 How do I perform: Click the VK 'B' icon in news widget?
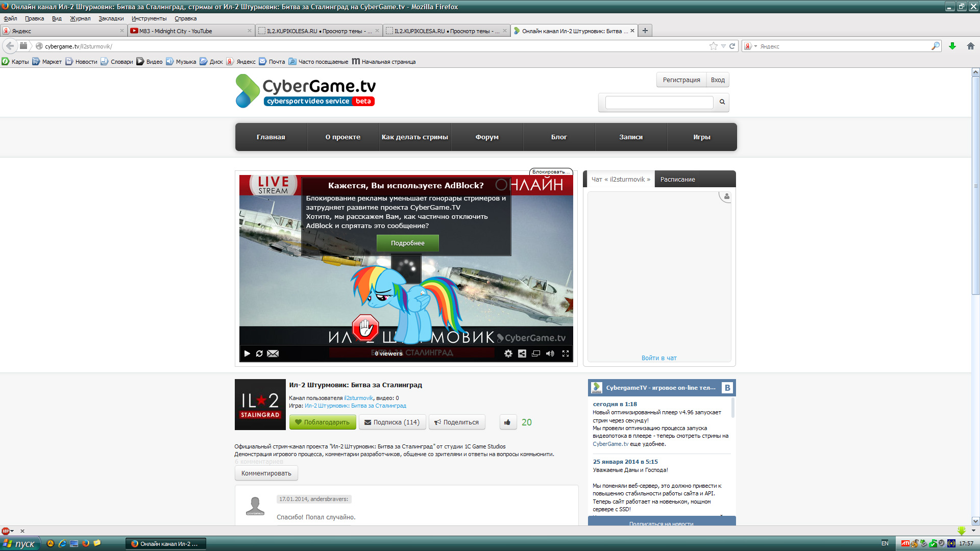[x=727, y=388]
